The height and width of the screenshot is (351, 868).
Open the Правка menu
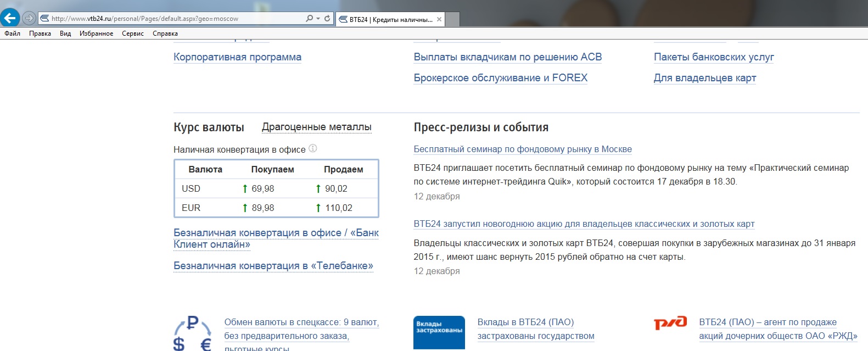[40, 34]
